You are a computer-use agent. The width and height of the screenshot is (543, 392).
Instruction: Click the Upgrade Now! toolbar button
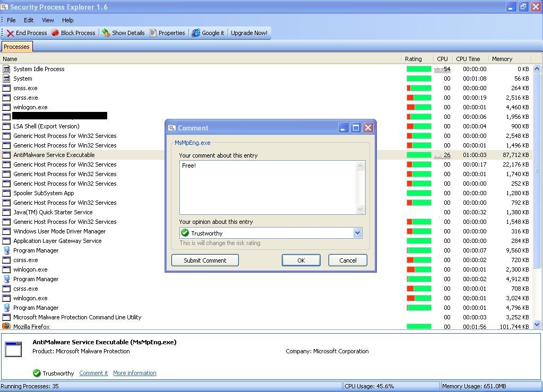[249, 33]
